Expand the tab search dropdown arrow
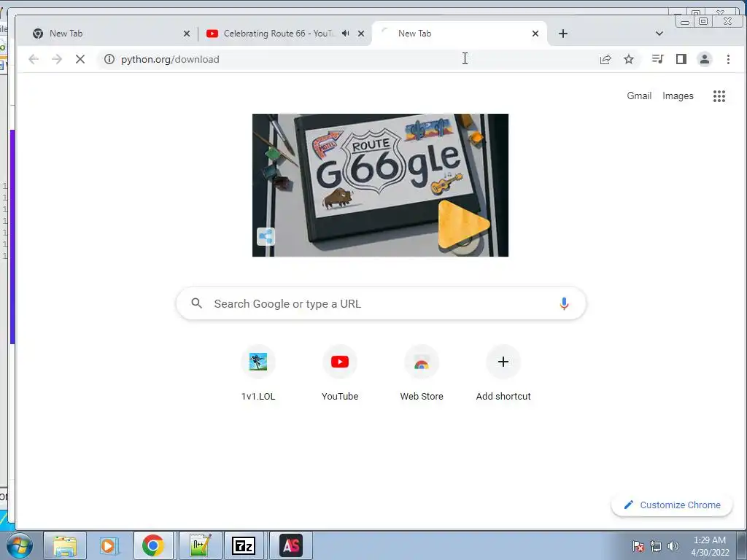Image resolution: width=747 pixels, height=560 pixels. click(659, 34)
